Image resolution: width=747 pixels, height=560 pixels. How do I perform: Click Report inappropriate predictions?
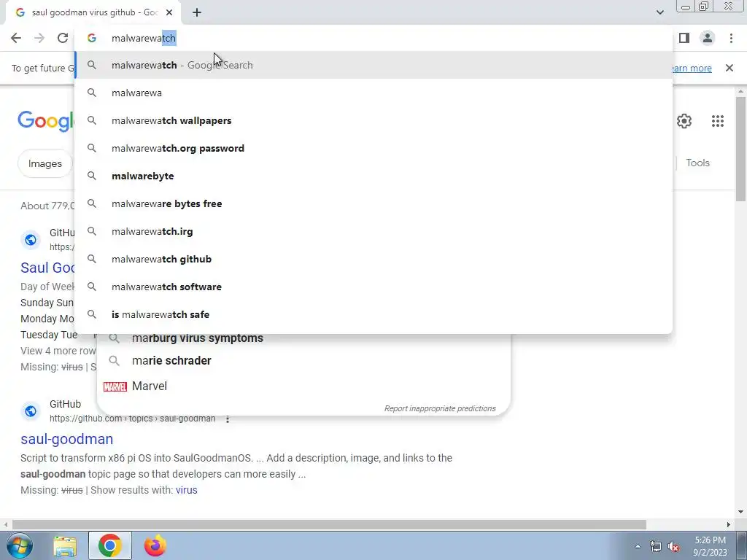pos(440,408)
